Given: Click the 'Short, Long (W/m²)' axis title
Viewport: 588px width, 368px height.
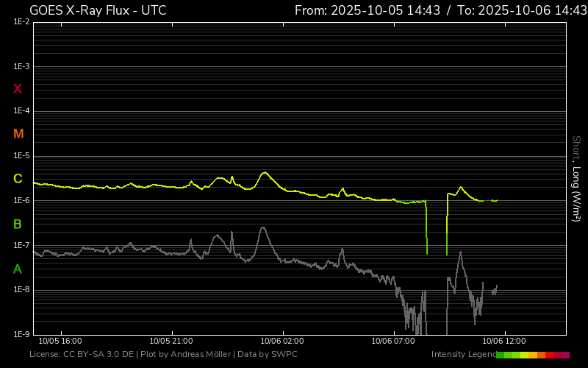Looking at the screenshot, I should pos(576,179).
